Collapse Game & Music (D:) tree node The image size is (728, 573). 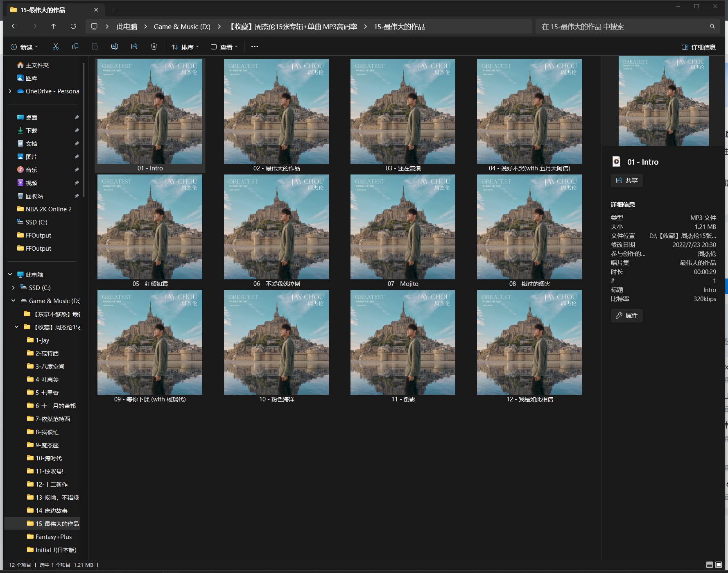click(13, 301)
